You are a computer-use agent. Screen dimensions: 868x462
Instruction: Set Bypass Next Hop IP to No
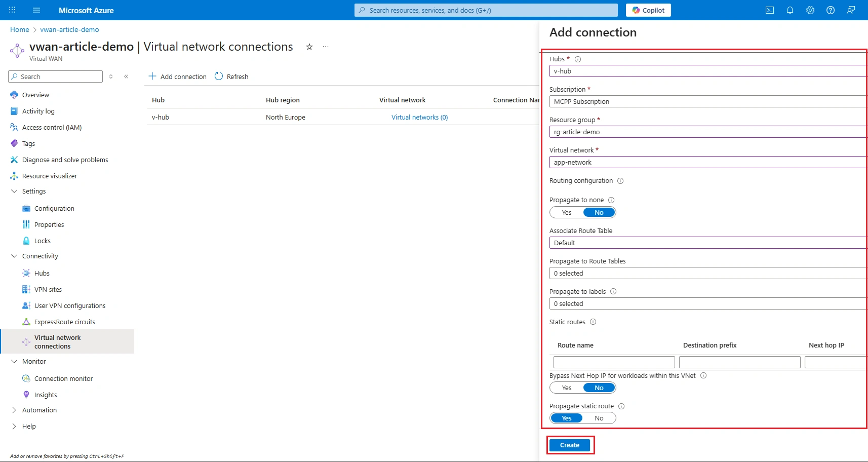(599, 388)
